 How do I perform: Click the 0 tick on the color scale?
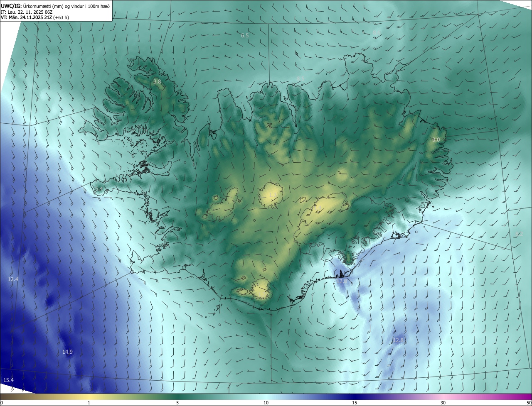coord(2,403)
